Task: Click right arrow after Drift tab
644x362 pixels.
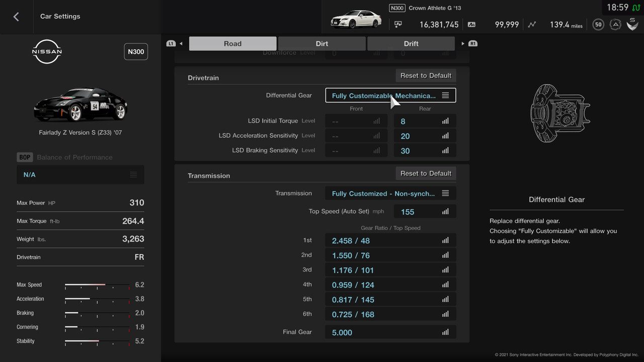Action: pyautogui.click(x=463, y=44)
